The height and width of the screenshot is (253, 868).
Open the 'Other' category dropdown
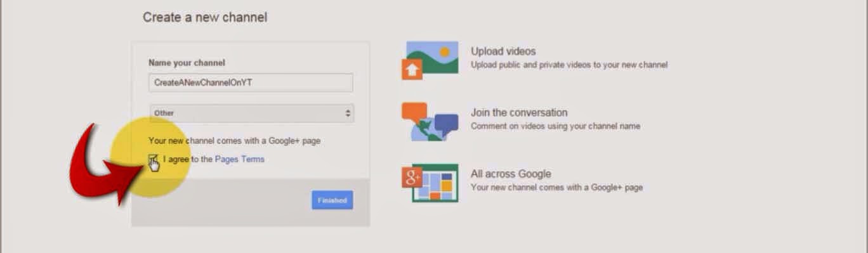click(252, 113)
